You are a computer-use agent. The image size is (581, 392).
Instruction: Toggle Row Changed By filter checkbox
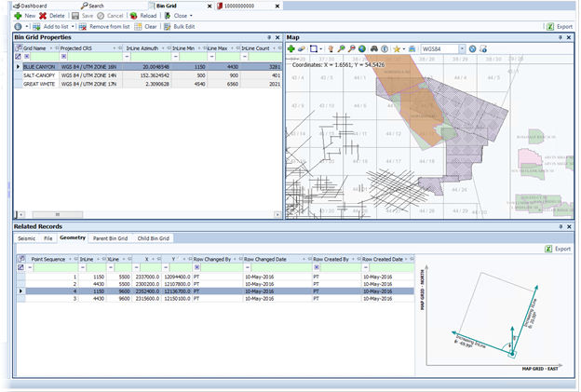pyautogui.click(x=196, y=267)
